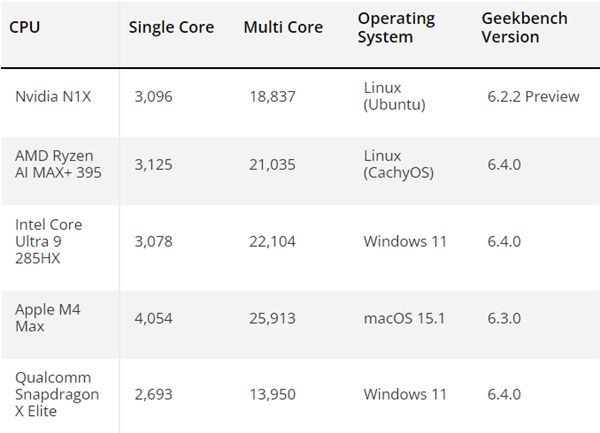Click the 3,096 single core score
The width and height of the screenshot is (600, 433).
pos(153,97)
